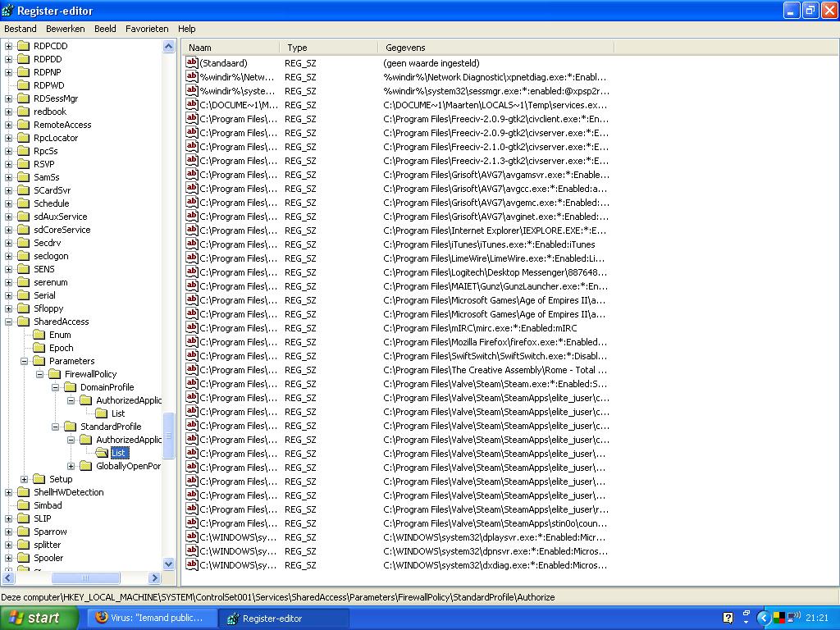Click the DomainProfile folder icon
This screenshot has height=630, width=840.
tap(70, 387)
